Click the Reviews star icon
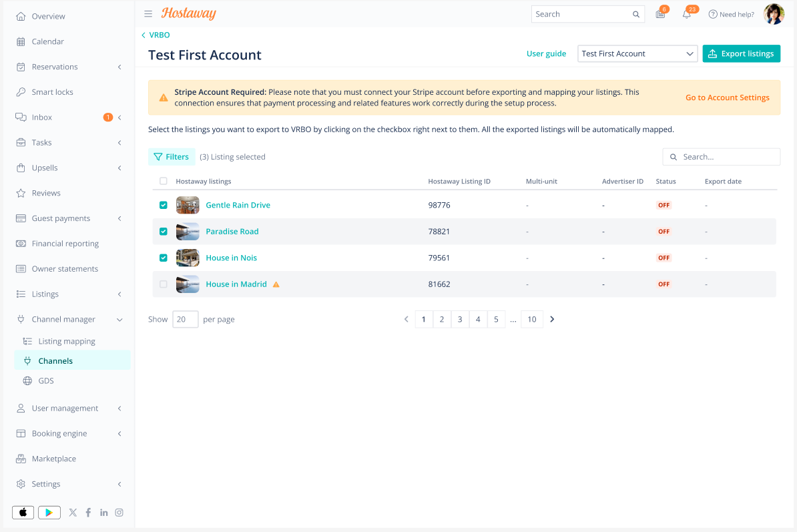 pyautogui.click(x=21, y=193)
